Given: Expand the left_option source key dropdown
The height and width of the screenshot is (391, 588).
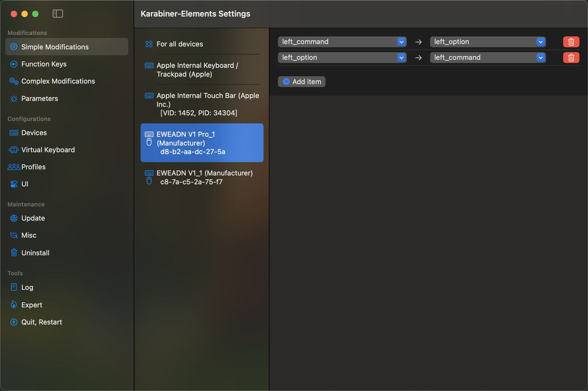Looking at the screenshot, I should coord(401,58).
